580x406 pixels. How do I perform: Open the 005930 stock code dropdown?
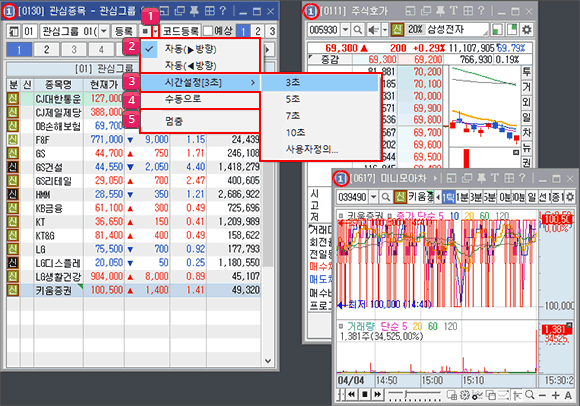point(345,30)
